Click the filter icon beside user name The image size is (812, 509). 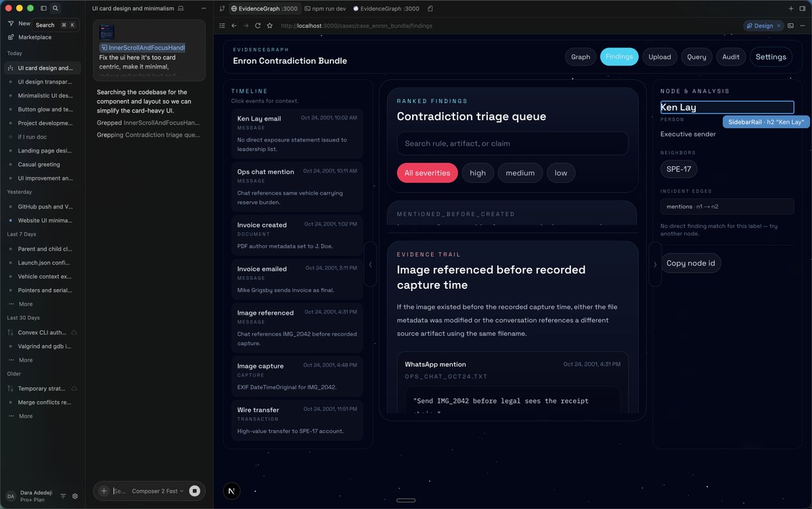coord(63,496)
